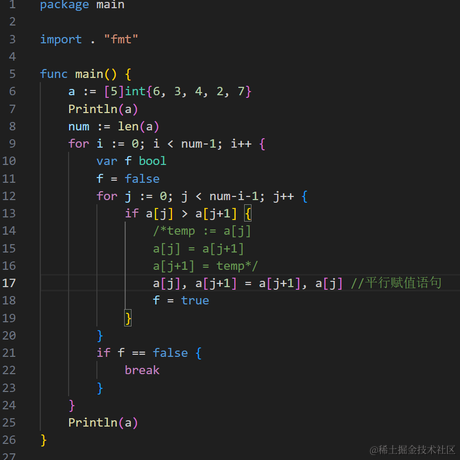Image resolution: width=460 pixels, height=460 pixels.
Task: Click highlighted closing brace on line 19
Action: pos(128,318)
